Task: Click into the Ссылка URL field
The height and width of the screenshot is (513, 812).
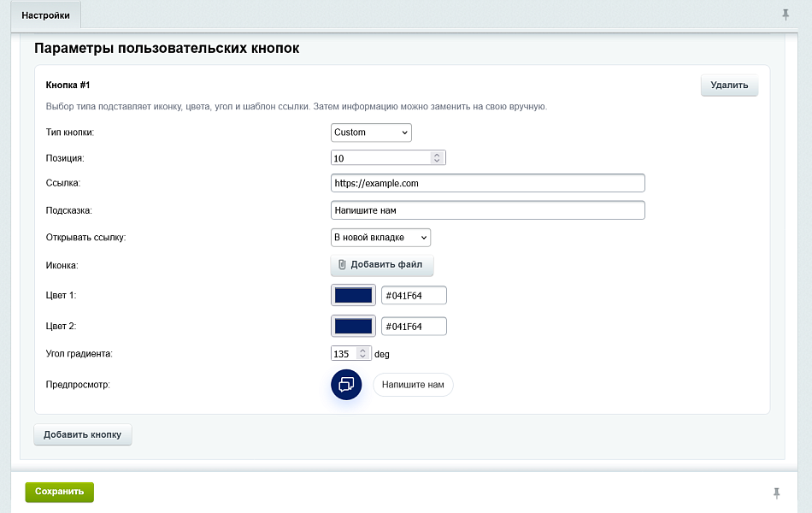Action: [487, 183]
